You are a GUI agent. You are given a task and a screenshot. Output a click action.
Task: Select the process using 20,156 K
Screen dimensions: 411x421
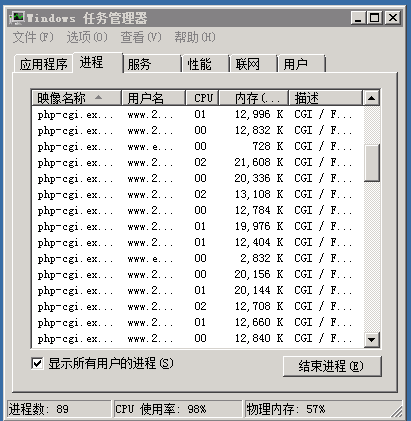pos(197,274)
